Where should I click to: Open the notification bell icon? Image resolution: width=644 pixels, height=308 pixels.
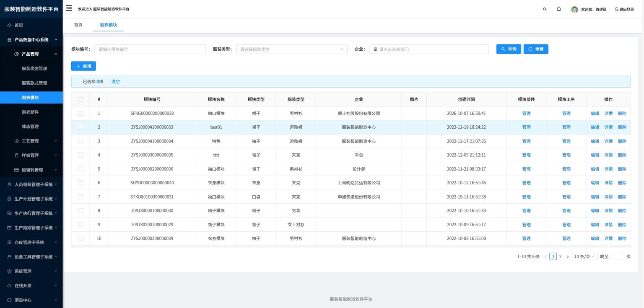coord(559,9)
